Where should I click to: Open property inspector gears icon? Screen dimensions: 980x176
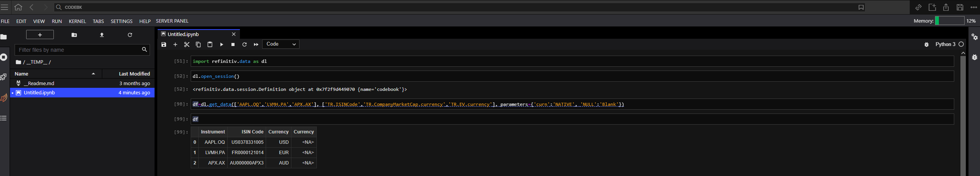coord(975,37)
